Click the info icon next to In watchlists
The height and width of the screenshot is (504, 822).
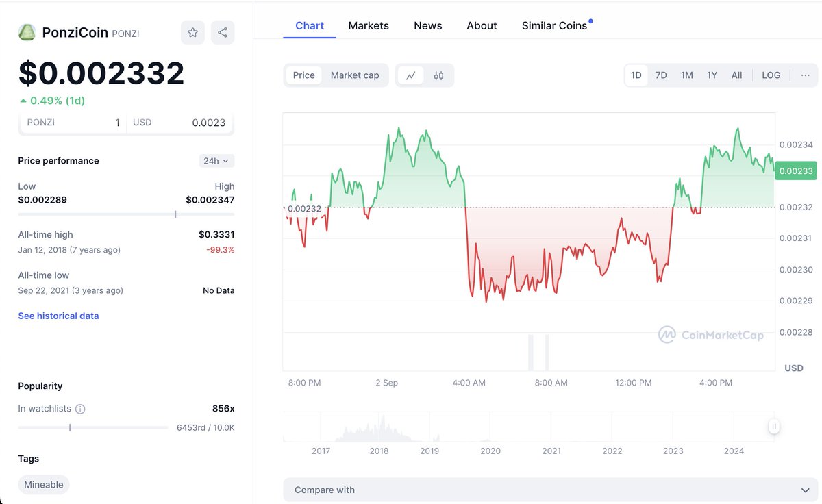[x=82, y=408]
